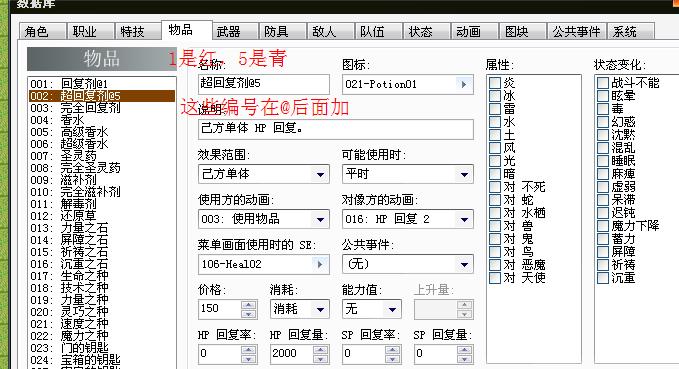This screenshot has height=369, width=679.
Task: Select item 011: 解毒剂
Action: coord(102,204)
